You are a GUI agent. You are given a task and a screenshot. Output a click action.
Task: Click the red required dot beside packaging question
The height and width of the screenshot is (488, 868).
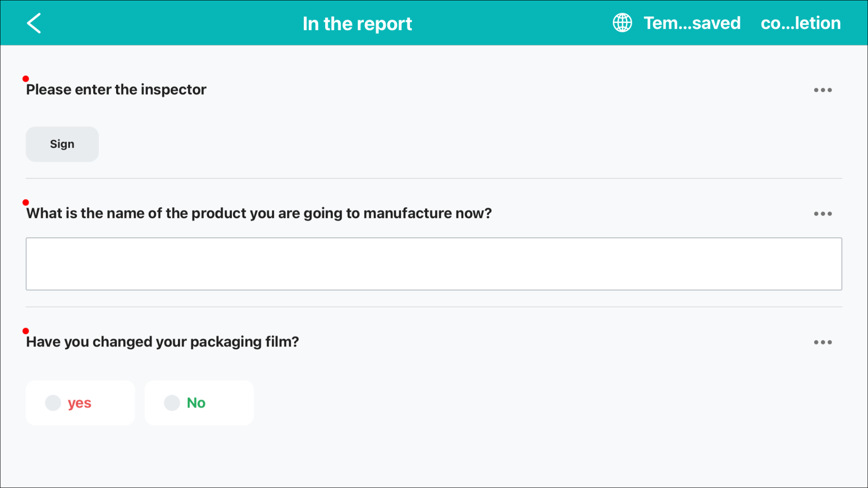click(x=26, y=331)
